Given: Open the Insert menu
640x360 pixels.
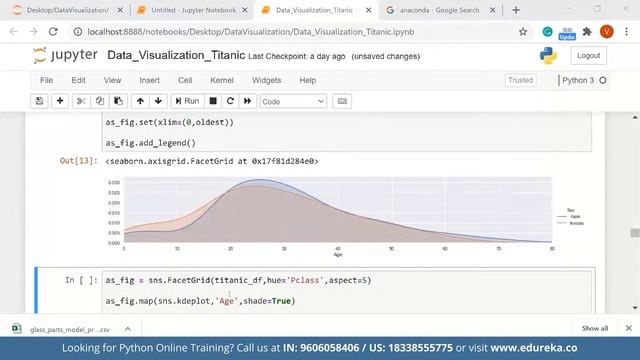Looking at the screenshot, I should [x=149, y=80].
